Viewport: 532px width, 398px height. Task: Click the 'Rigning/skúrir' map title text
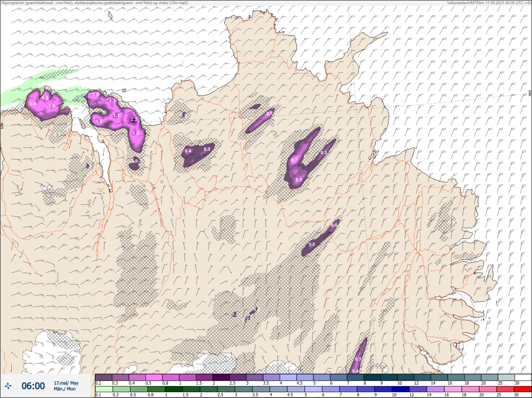(x=14, y=2)
